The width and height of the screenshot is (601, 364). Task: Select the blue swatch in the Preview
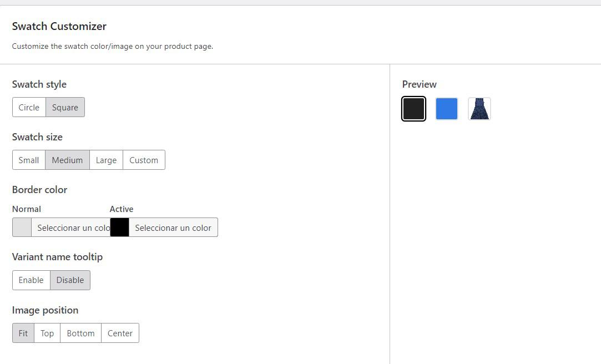pyautogui.click(x=446, y=109)
